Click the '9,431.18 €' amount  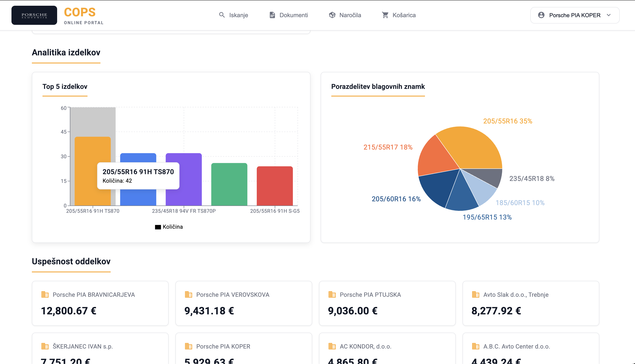[209, 311]
